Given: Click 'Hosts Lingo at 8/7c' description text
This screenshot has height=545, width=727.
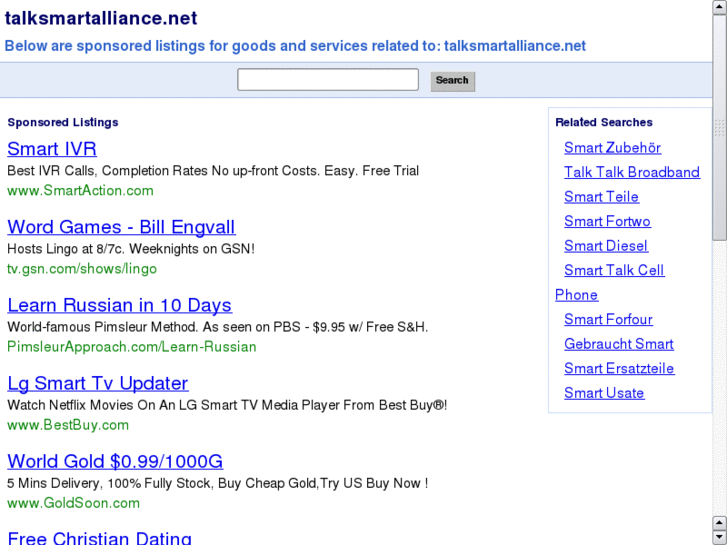Looking at the screenshot, I should click(131, 249).
